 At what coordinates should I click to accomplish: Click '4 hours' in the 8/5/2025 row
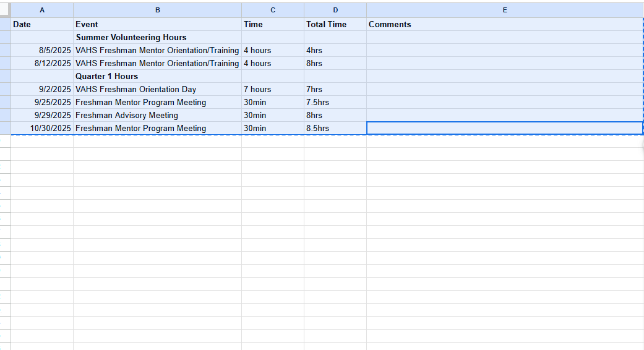(273, 51)
